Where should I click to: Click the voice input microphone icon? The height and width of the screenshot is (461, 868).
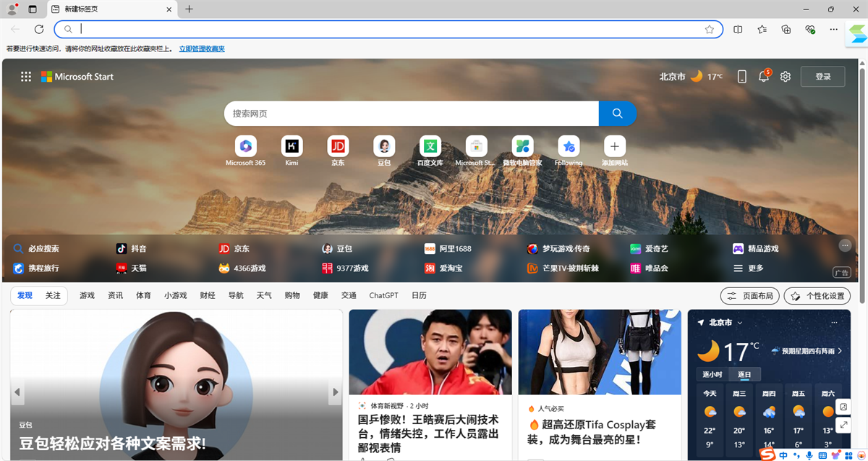pos(809,455)
